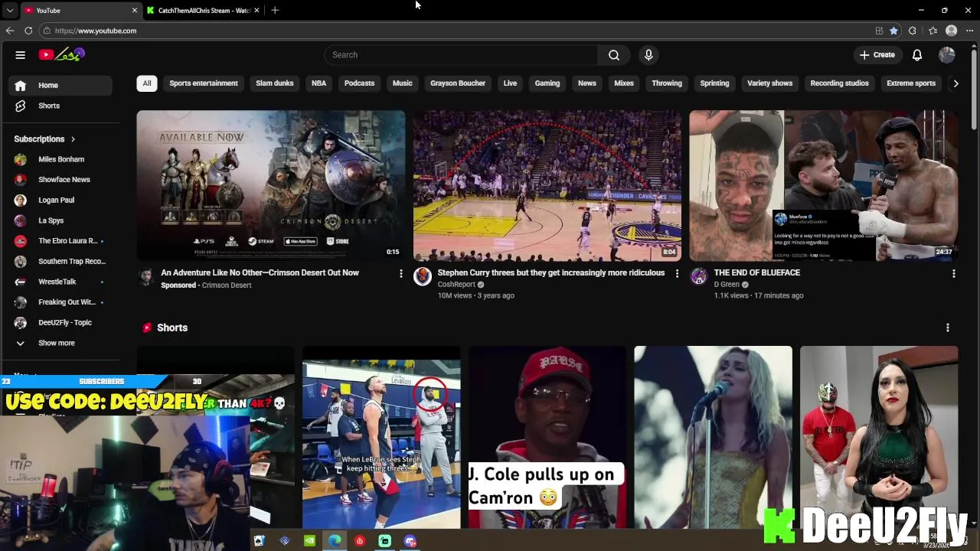Click the CoshReport channel name

(x=456, y=285)
